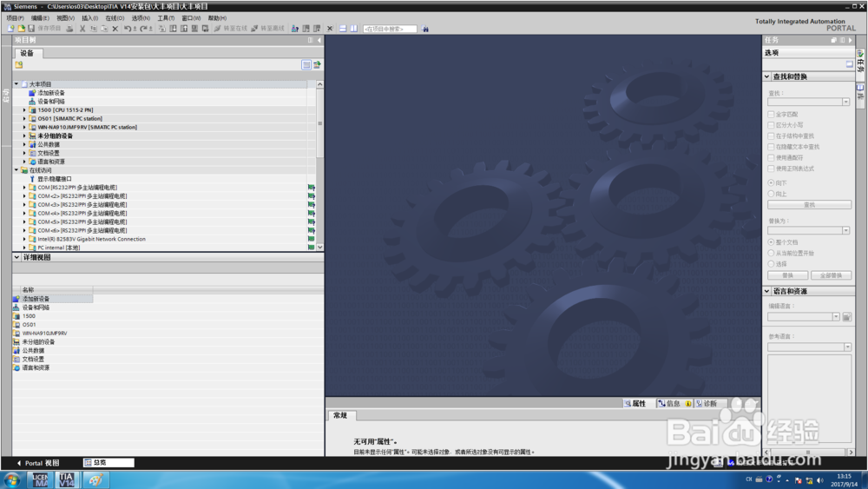Select 从当前位置开始 radio option
The height and width of the screenshot is (489, 868).
771,253
